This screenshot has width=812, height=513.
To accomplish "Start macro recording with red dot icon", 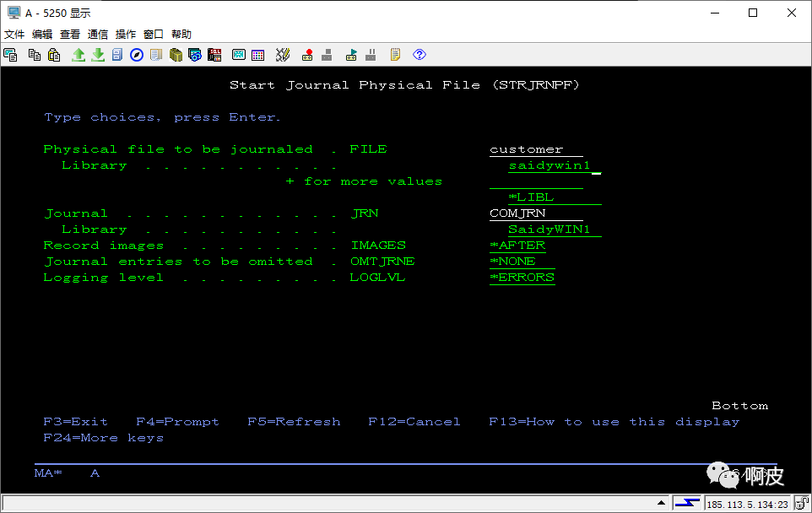I will [x=307, y=55].
